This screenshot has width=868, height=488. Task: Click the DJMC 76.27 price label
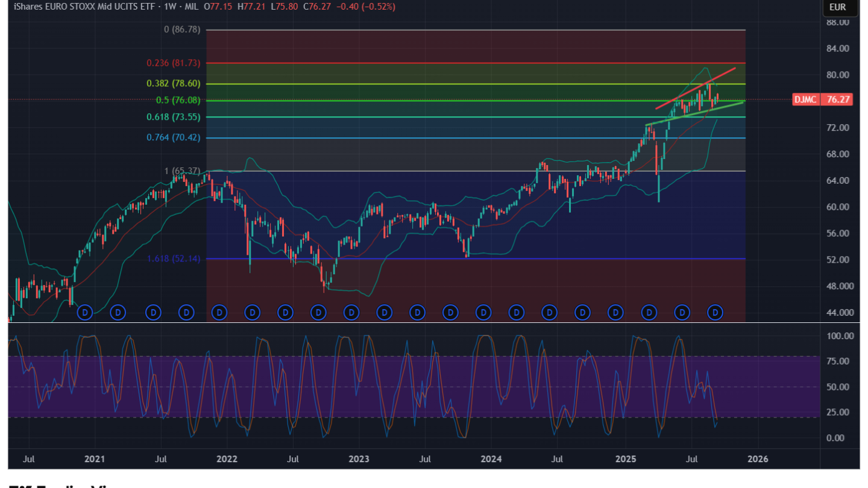coord(822,99)
